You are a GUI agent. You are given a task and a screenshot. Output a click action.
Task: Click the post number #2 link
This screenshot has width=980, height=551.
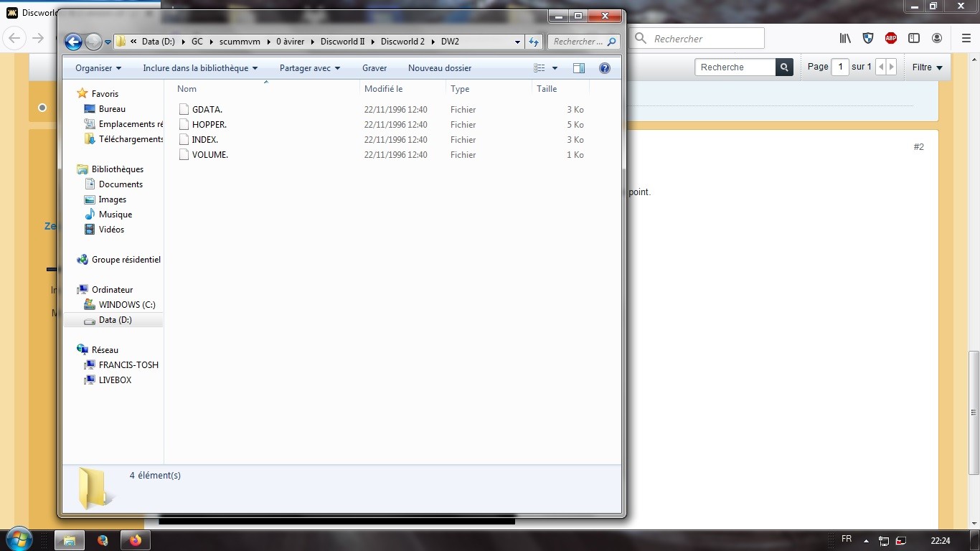tap(919, 147)
